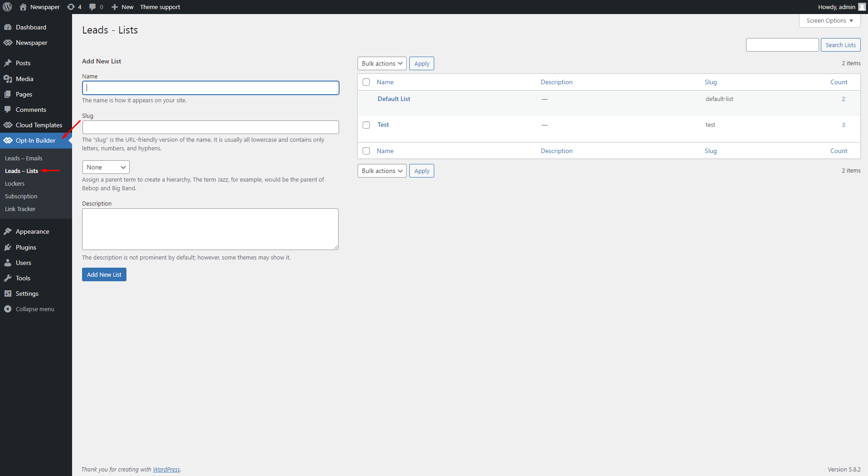Click the Appearance brush icon

point(8,231)
